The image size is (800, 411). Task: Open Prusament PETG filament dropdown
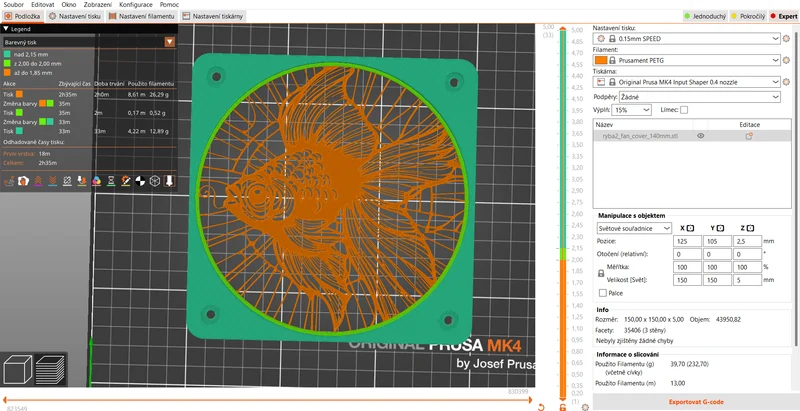[687, 60]
